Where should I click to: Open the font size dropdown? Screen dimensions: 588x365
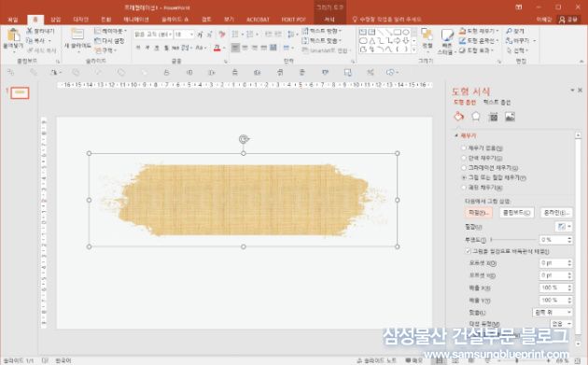(x=191, y=35)
